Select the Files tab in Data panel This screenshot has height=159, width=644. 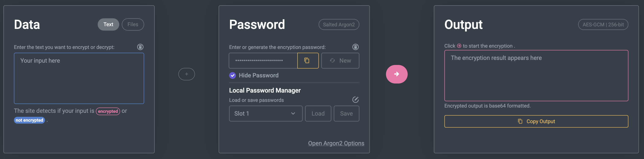[x=133, y=24]
